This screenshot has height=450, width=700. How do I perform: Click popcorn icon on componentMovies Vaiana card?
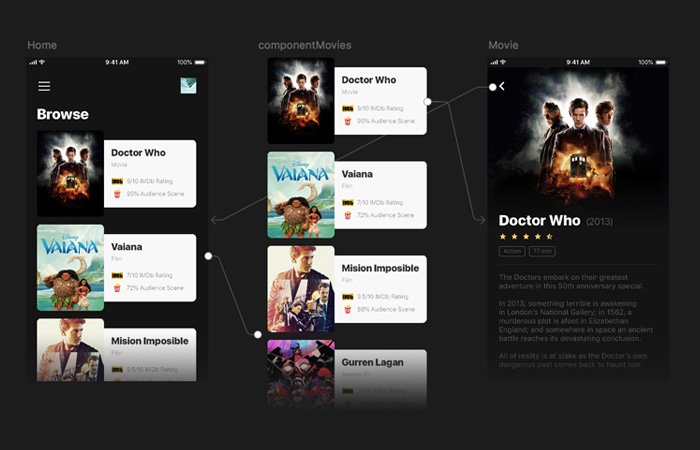[348, 215]
